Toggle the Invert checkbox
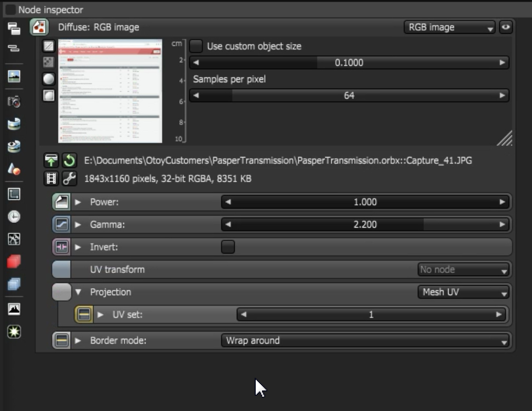Viewport: 532px width, 411px height. [228, 247]
